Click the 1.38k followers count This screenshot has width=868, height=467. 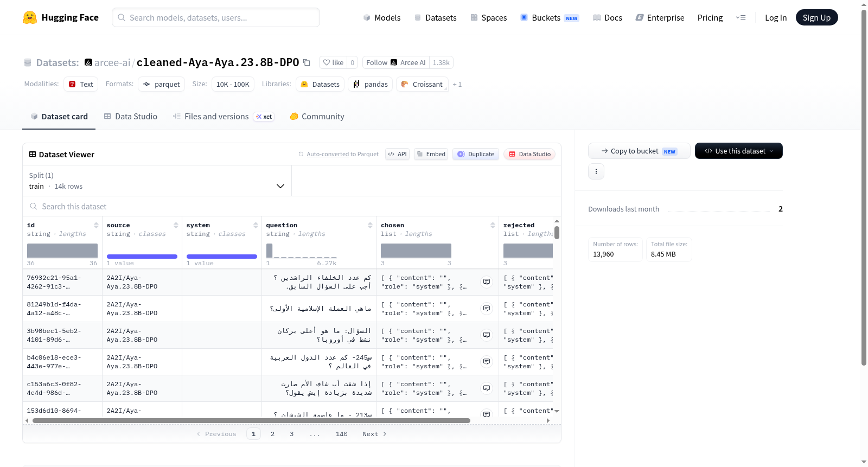pos(441,62)
